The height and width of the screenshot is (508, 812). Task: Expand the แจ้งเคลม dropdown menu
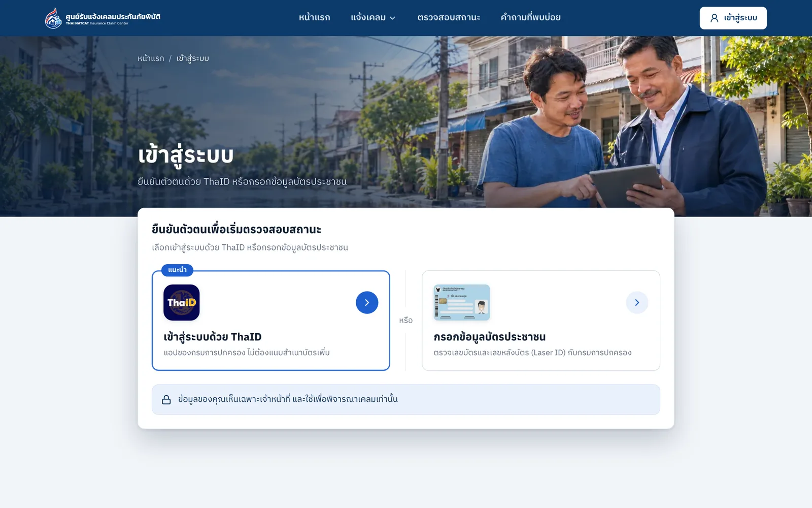coord(373,17)
